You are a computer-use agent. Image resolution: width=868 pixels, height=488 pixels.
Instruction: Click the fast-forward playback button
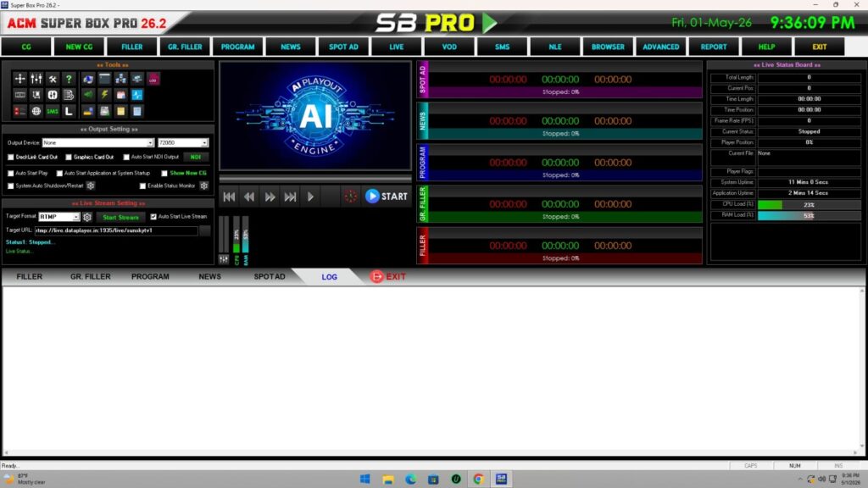pos(270,197)
